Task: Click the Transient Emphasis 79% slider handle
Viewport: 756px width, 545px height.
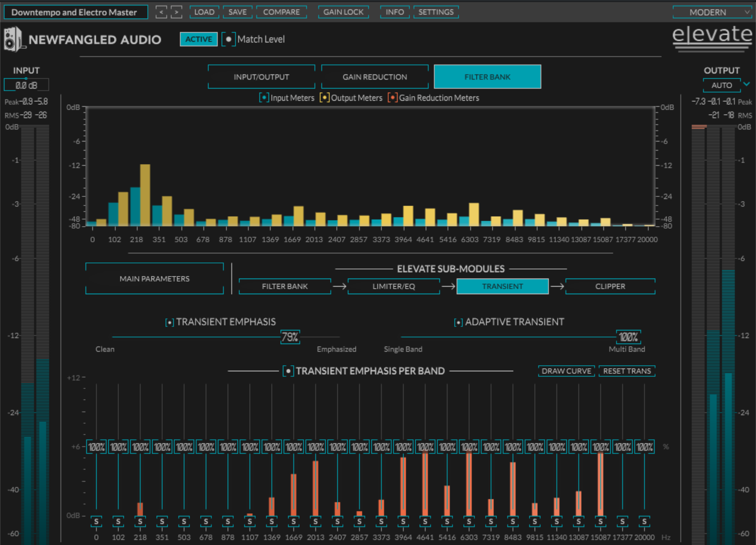Action: click(x=290, y=337)
